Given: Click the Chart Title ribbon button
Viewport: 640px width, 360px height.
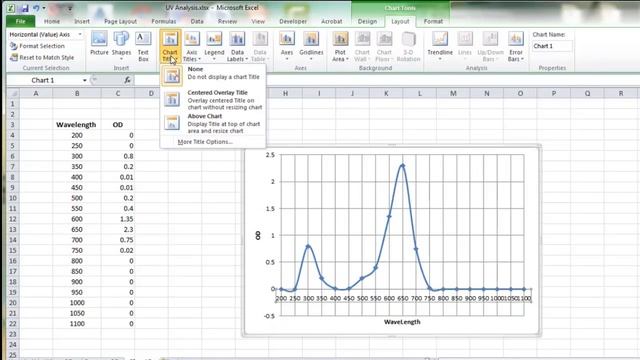Looking at the screenshot, I should pos(170,47).
